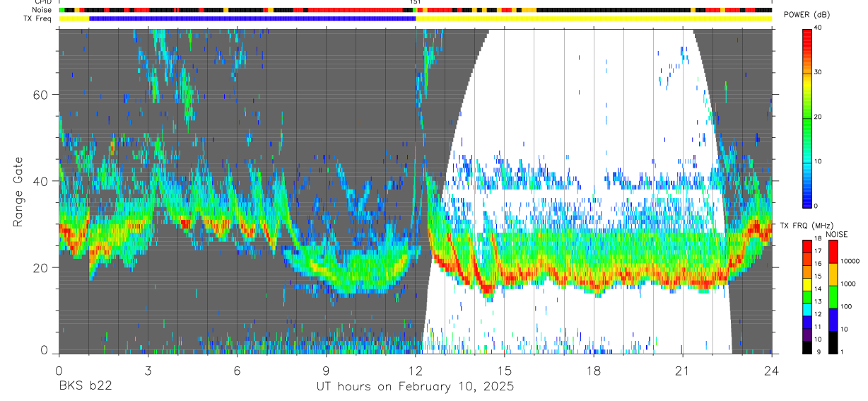Click the cyan segment of TX FRQ scale
The height and width of the screenshot is (401, 868).
click(807, 310)
